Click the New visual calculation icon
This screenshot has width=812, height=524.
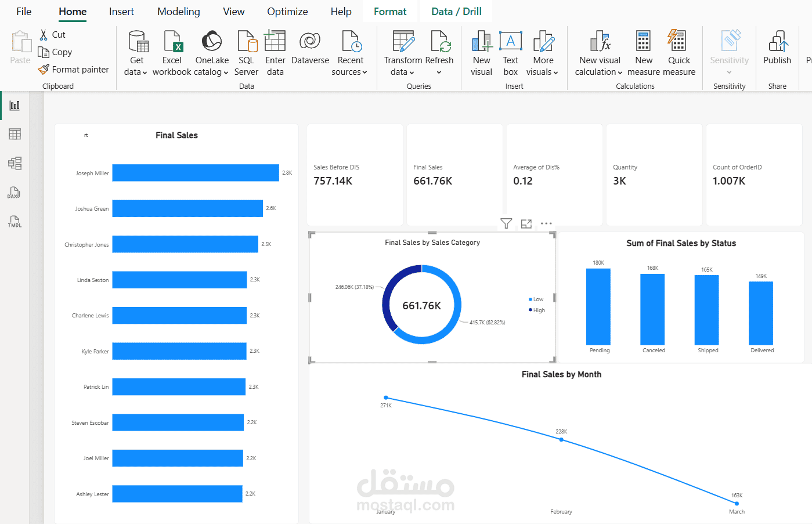pyautogui.click(x=600, y=42)
